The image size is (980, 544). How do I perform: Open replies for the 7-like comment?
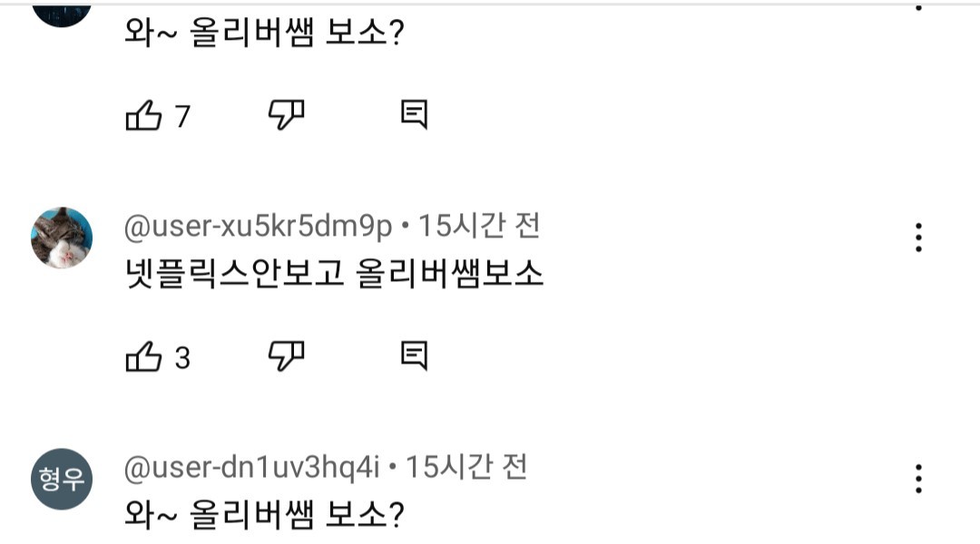point(414,114)
